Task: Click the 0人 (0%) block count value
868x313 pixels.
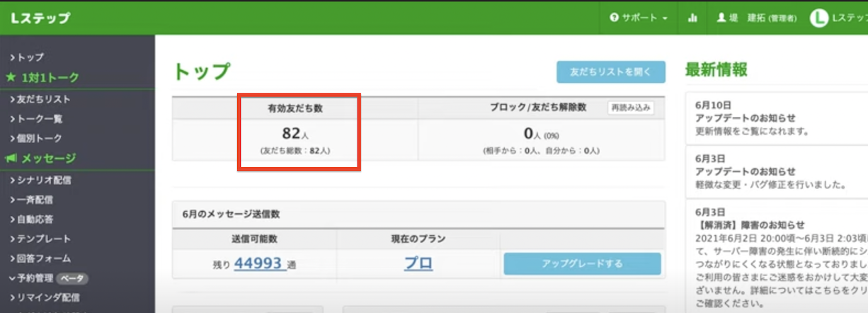Action: pos(541,134)
